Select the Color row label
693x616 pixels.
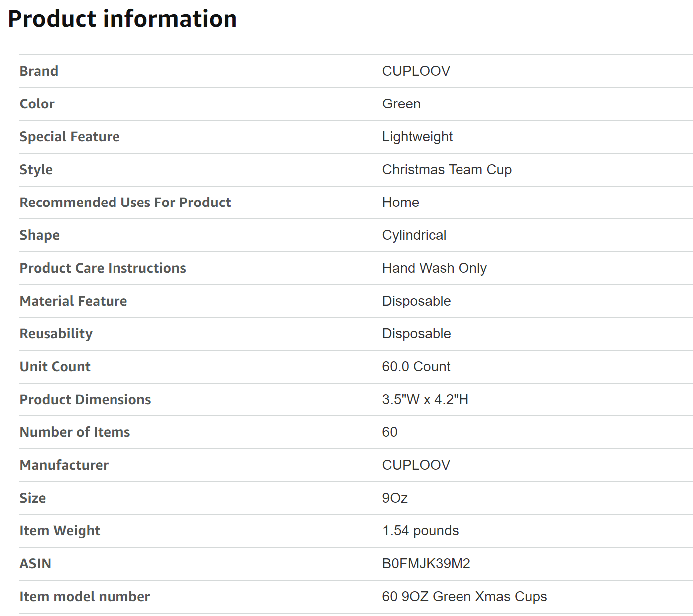point(37,104)
